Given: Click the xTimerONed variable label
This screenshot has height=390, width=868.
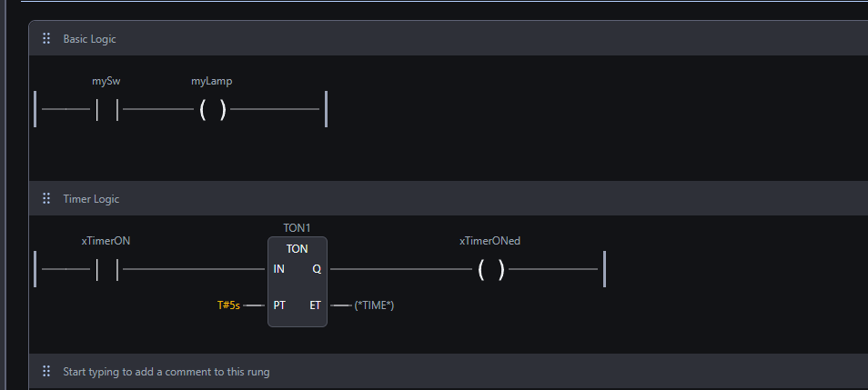Looking at the screenshot, I should pyautogui.click(x=490, y=241).
